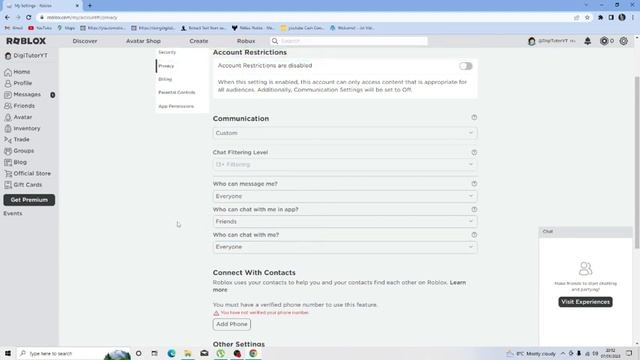Screen dimensions: 640x360
Task: Click the Chat Filtering Level help icon
Action: click(x=474, y=152)
